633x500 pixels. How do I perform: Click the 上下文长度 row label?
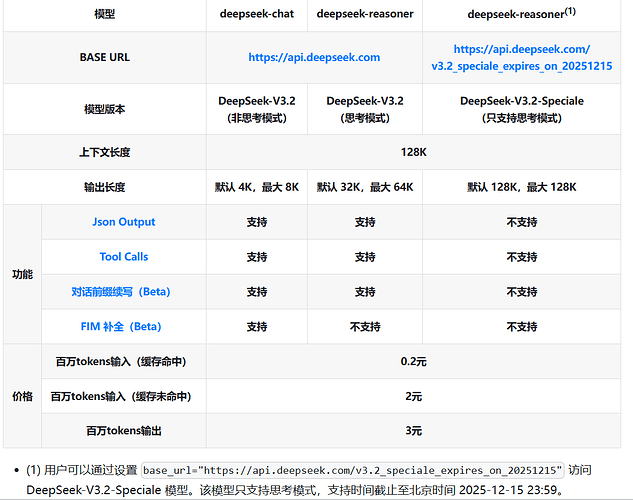105,152
